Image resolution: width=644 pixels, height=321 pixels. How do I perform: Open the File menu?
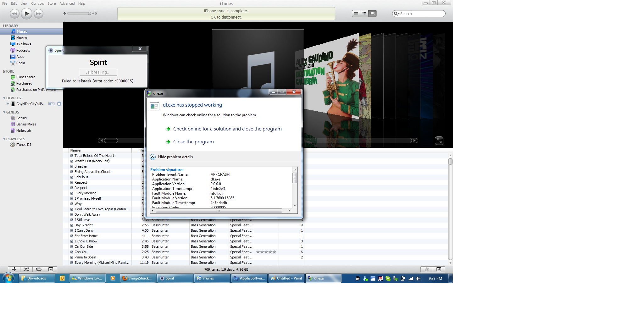[x=5, y=3]
